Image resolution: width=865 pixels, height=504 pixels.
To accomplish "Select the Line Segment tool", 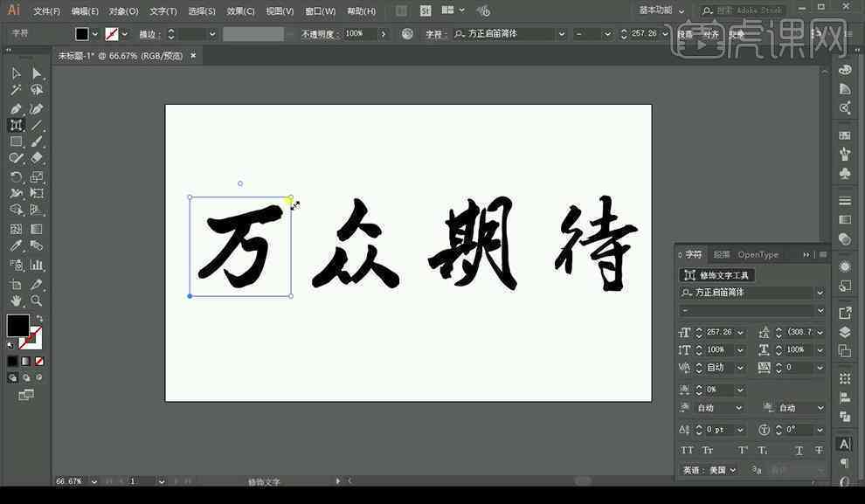I will pos(37,125).
